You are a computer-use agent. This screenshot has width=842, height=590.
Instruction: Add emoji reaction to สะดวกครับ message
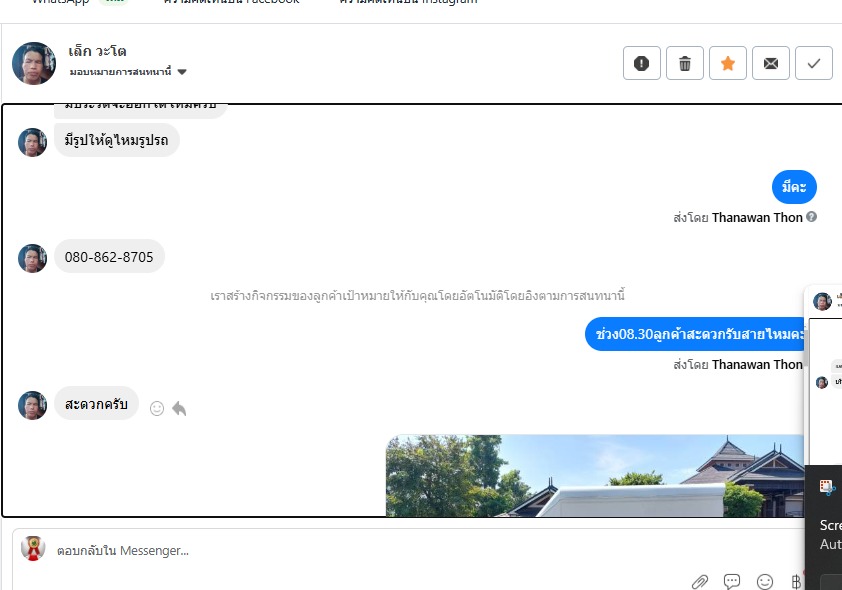[x=157, y=409]
